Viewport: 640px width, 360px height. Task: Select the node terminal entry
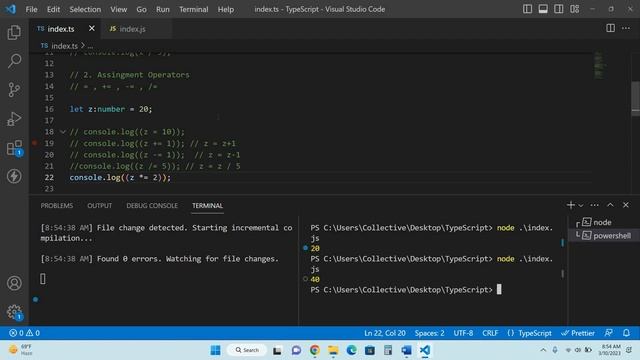coord(603,222)
